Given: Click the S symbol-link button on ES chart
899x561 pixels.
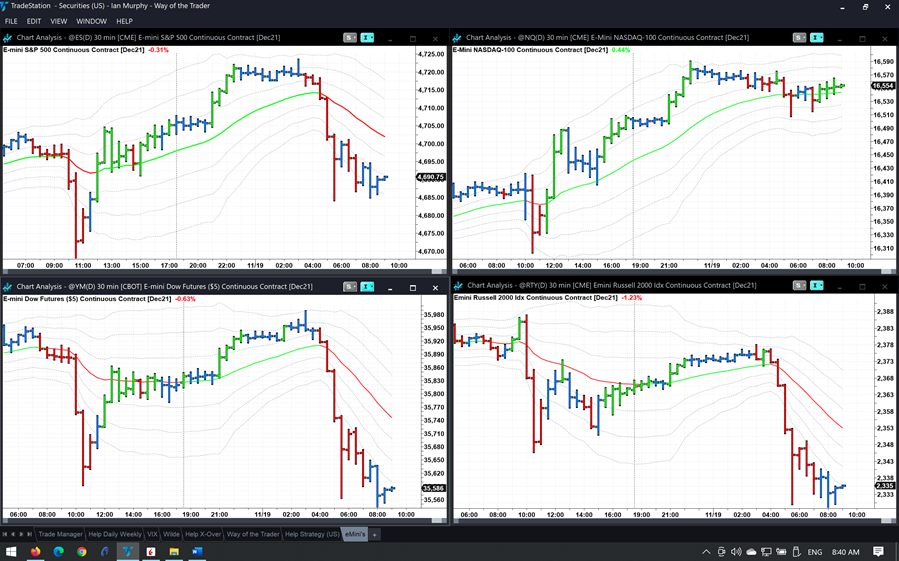Looking at the screenshot, I should 349,38.
